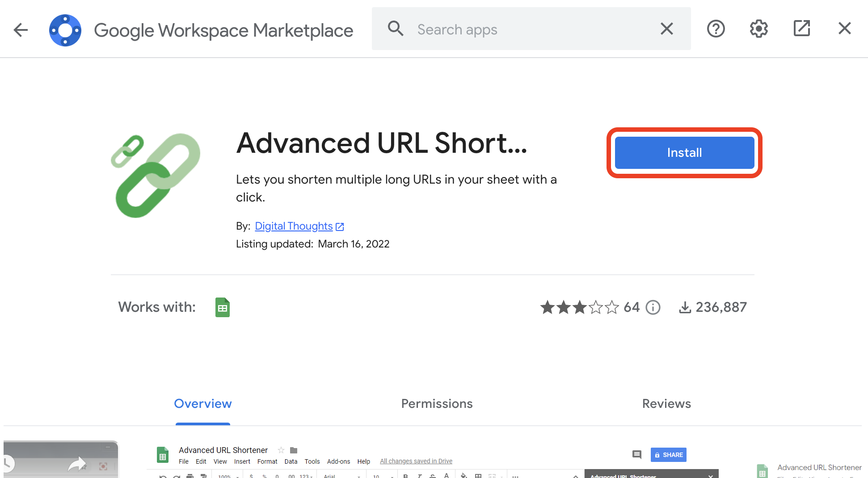Viewport: 868px width, 478px height.
Task: Open the Marketplace in a new window
Action: coord(801,29)
